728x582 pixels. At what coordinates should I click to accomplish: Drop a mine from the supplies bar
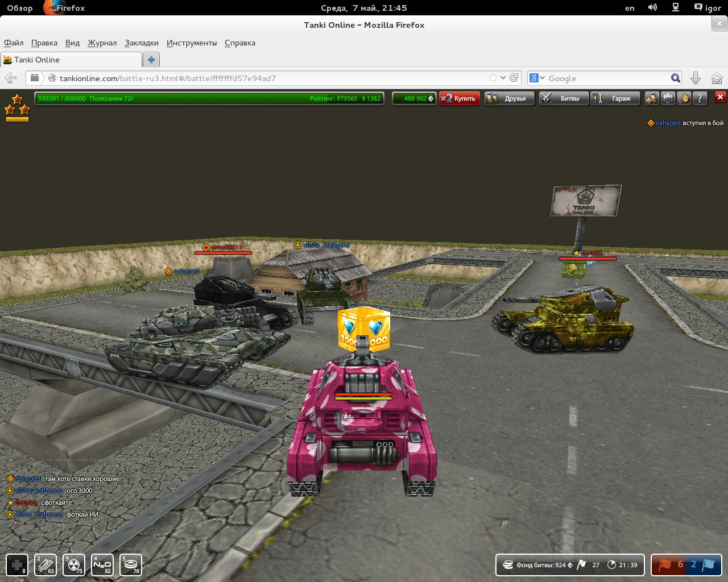pyautogui.click(x=131, y=564)
